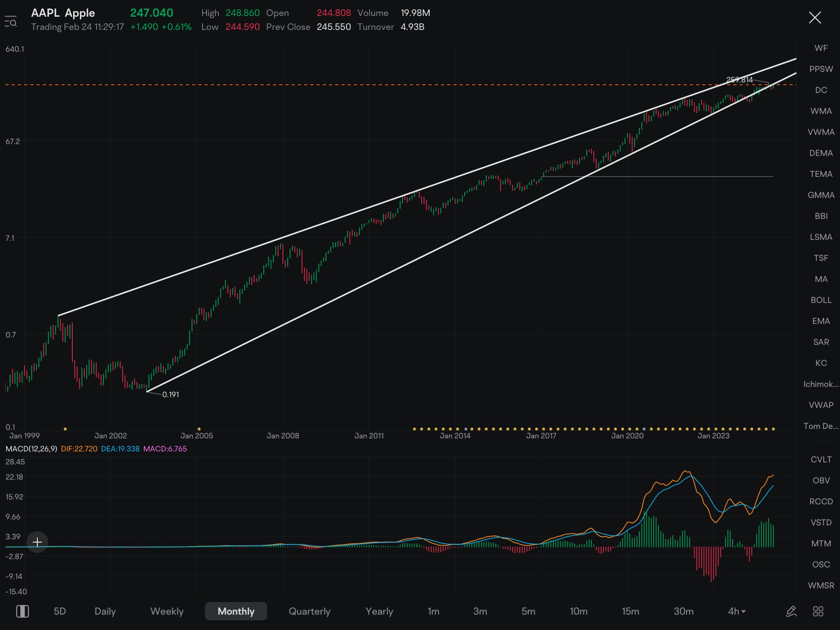Click the AAPL Apple ticker name
The height and width of the screenshot is (630, 840).
coord(63,13)
